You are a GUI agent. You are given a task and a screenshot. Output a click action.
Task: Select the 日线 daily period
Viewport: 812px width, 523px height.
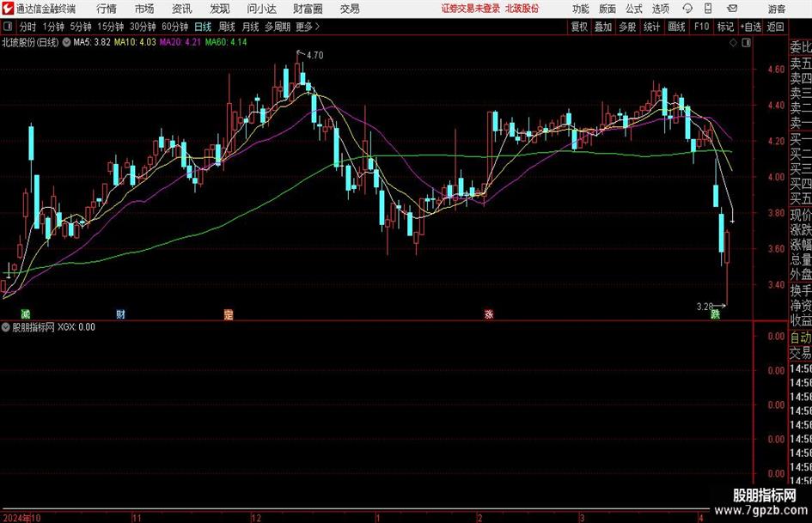pyautogui.click(x=203, y=27)
